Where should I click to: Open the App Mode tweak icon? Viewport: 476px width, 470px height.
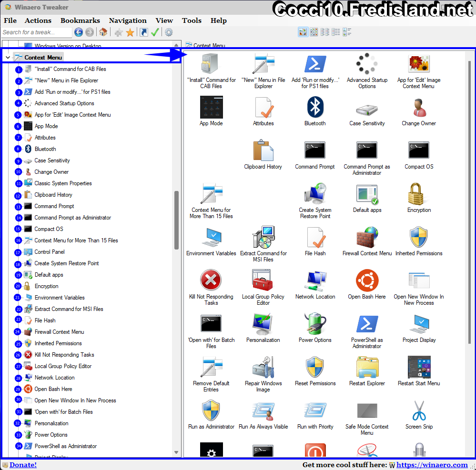click(x=211, y=107)
